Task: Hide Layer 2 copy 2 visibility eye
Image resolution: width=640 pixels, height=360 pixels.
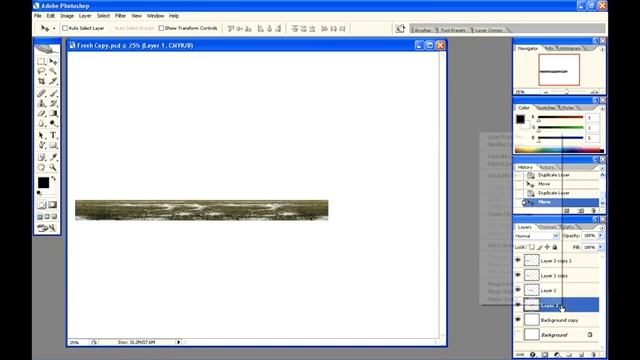Action: (518, 260)
